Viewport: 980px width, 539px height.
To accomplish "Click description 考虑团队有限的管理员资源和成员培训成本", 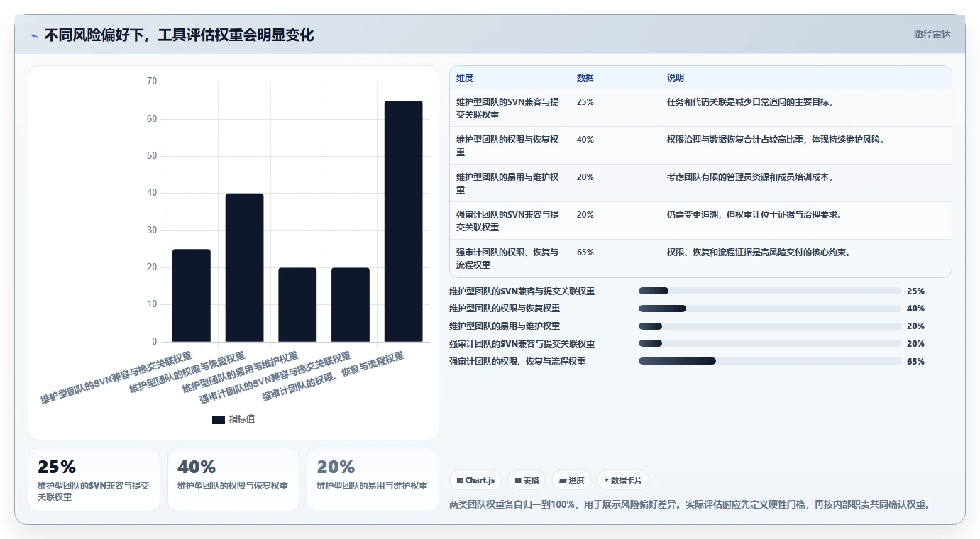I will click(x=750, y=177).
